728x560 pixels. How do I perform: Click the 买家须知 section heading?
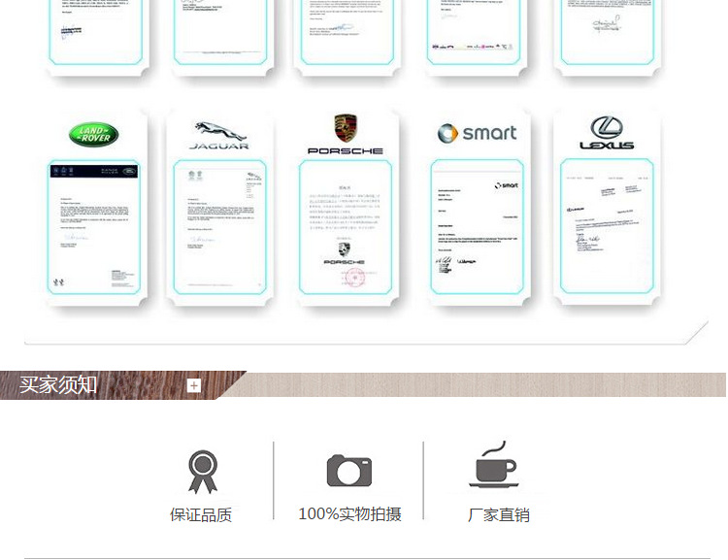(58, 385)
